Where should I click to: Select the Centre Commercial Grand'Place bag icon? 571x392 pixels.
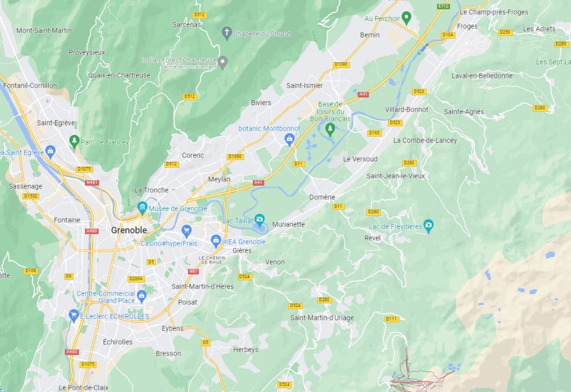142,296
